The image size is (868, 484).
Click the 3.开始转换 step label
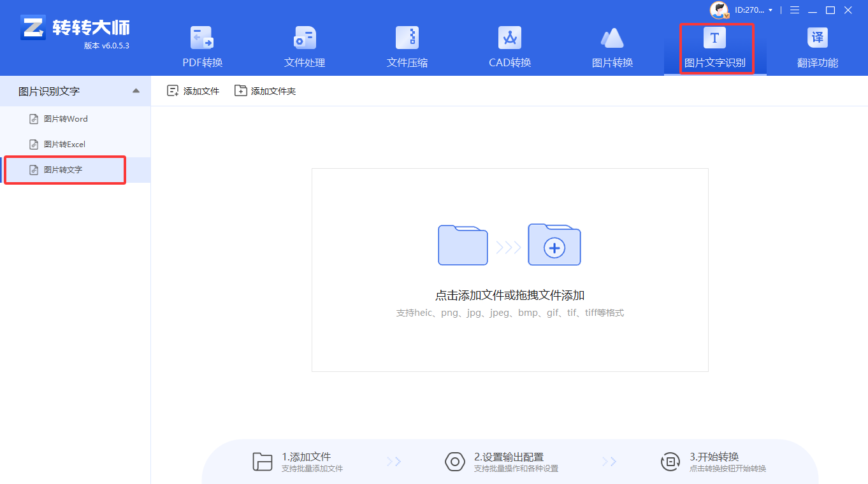coord(714,457)
